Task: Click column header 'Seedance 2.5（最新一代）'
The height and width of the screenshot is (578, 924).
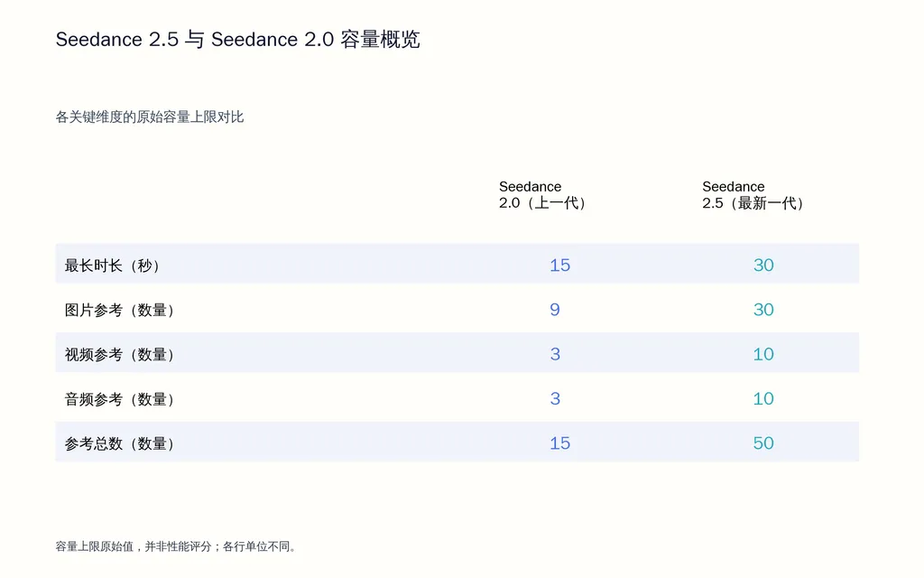Action: [x=753, y=195]
